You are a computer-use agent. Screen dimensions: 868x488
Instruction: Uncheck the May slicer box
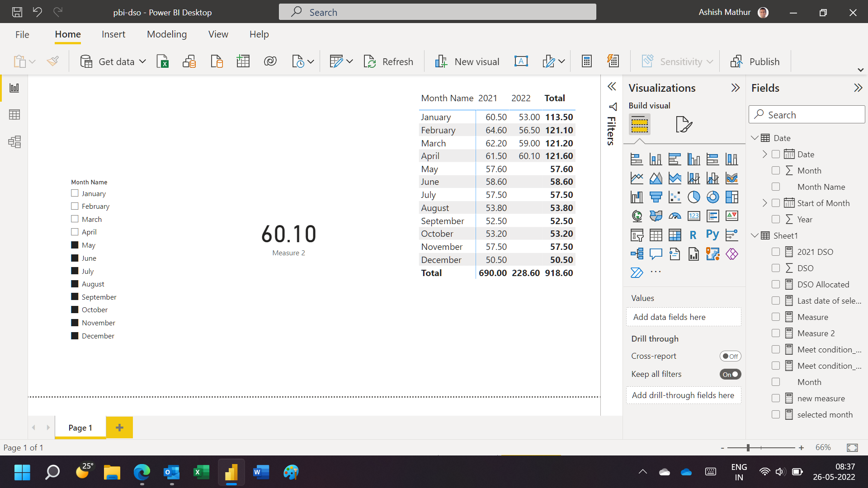click(x=75, y=245)
